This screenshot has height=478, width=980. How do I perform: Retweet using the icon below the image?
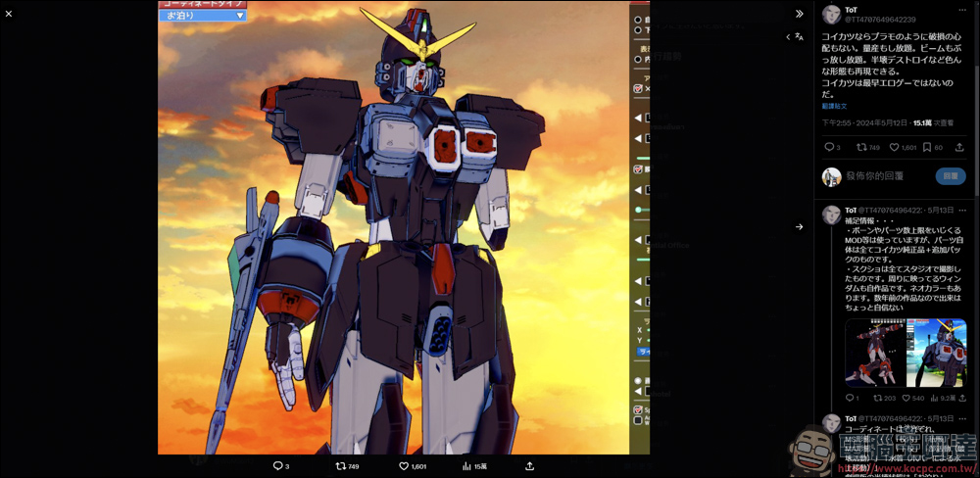(341, 466)
